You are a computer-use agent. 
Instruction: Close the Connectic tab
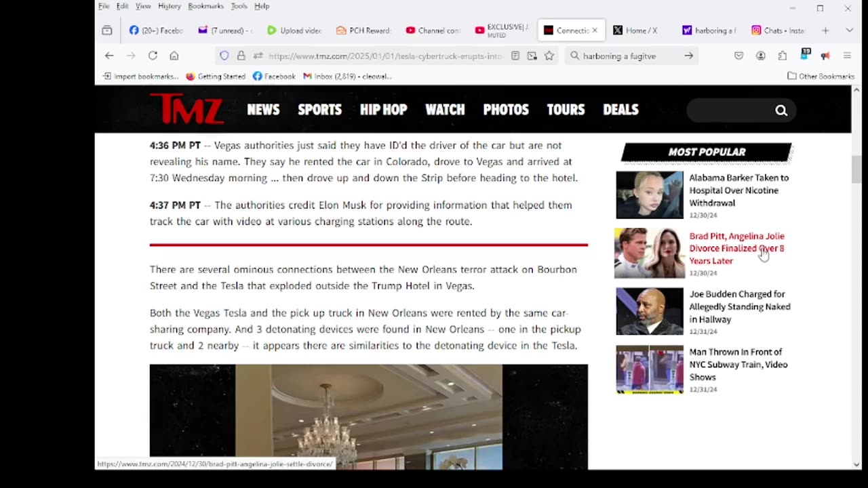(x=595, y=30)
